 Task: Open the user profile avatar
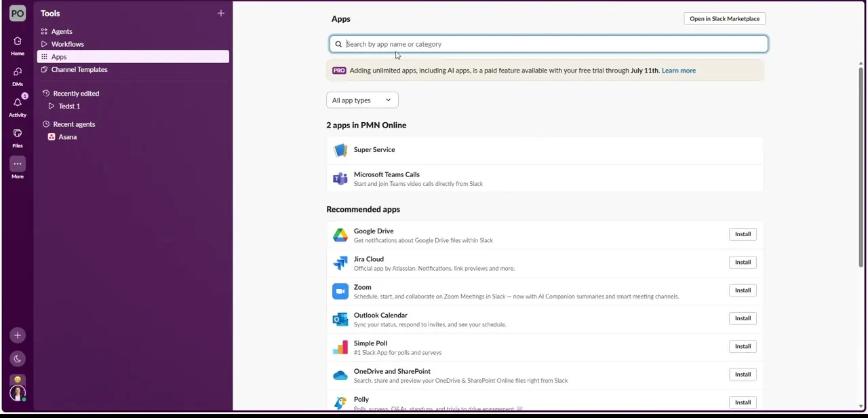tap(18, 392)
